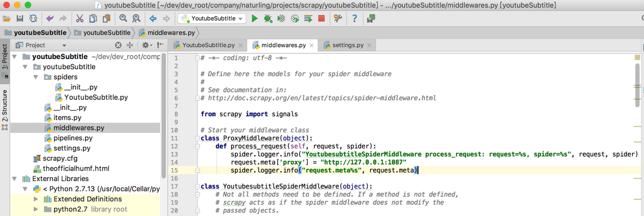Expand the Extended Definitions node
This screenshot has height=216, width=644.
tap(36, 199)
